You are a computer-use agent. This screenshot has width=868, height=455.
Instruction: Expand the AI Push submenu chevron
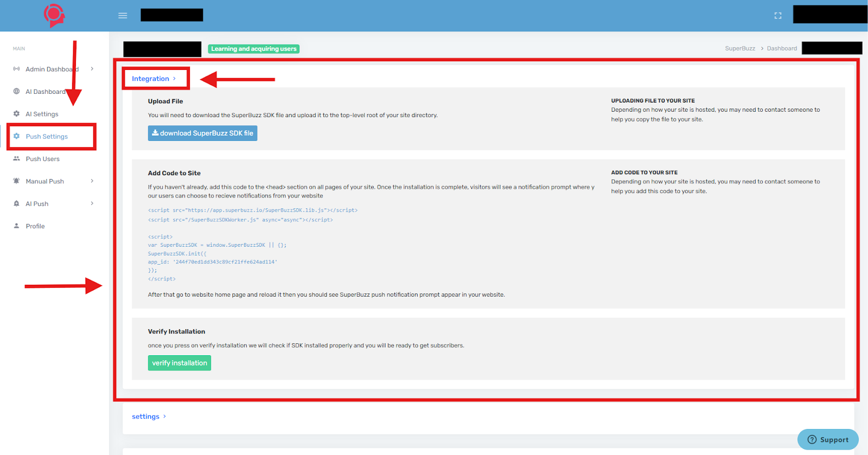(92, 203)
